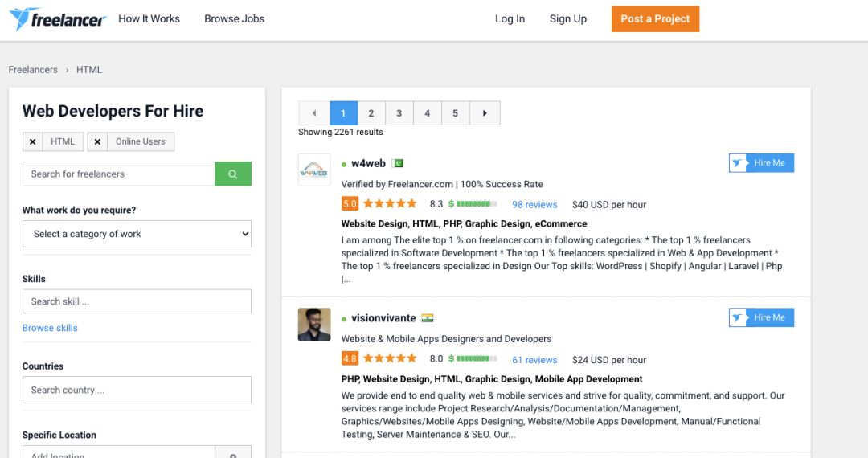Viewport: 868px width, 458px height.
Task: Go to results page 1
Action: pyautogui.click(x=343, y=112)
